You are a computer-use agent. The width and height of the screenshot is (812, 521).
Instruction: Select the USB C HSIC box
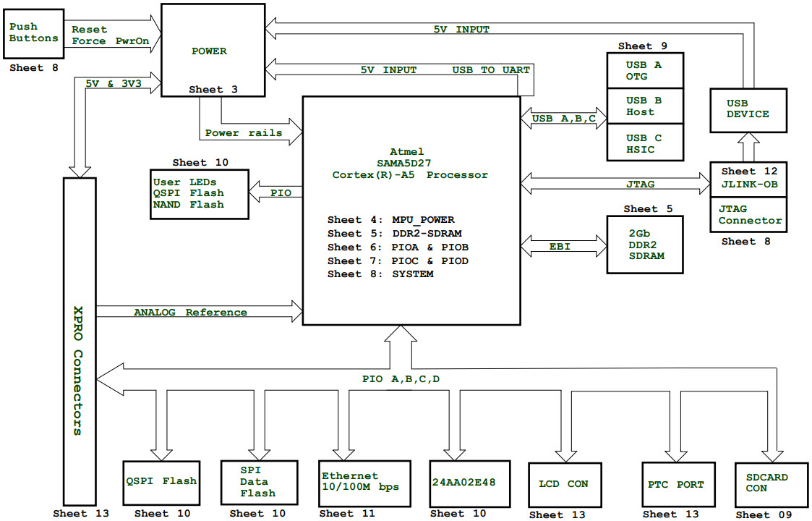tap(644, 143)
